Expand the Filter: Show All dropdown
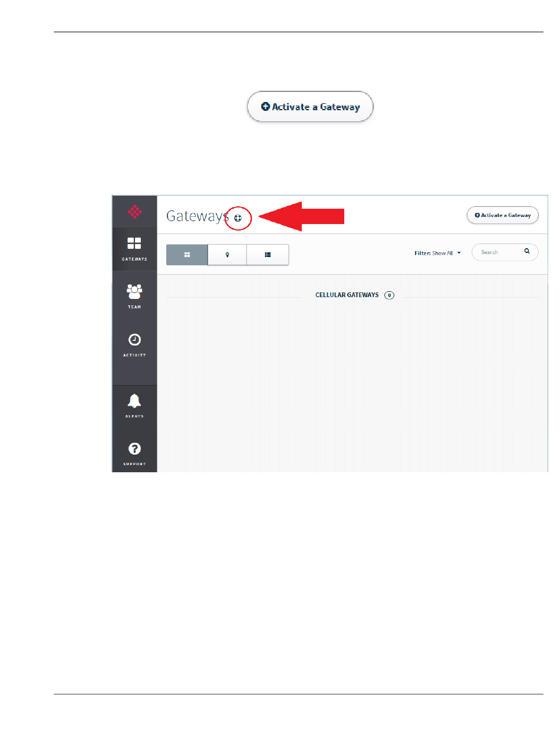The image size is (560, 747). pyautogui.click(x=437, y=253)
